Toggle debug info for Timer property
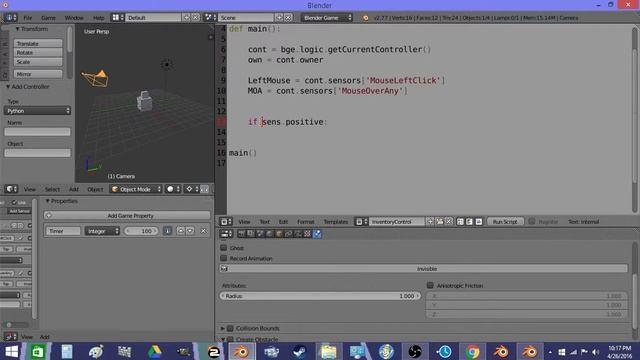The image size is (640, 360). click(167, 231)
